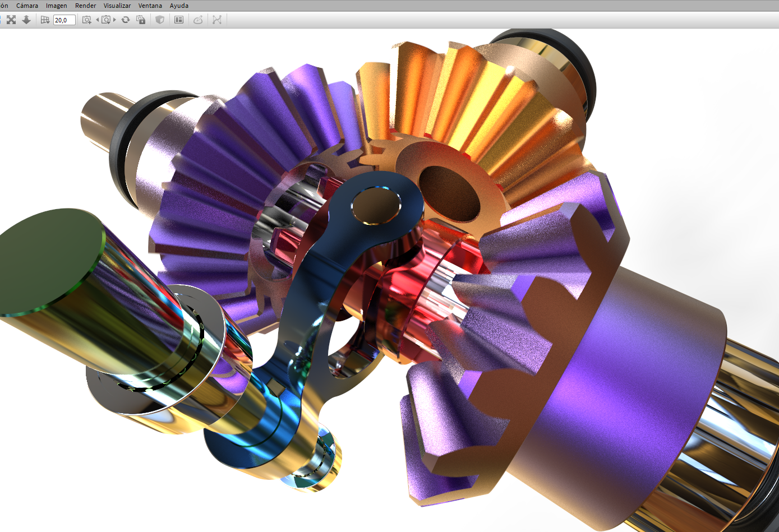Screen dimensions: 779x532
Task: Click the perspective grid field-of-view icon
Action: (x=45, y=20)
